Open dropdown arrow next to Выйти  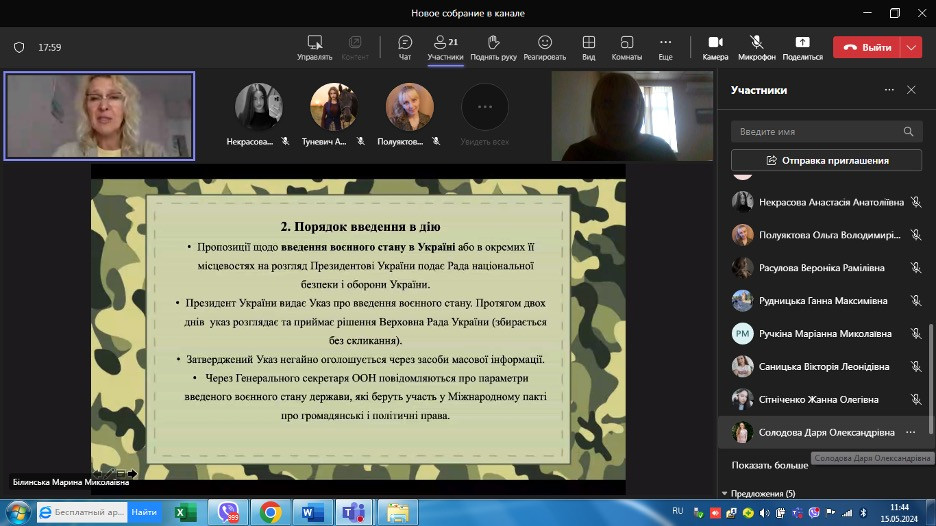coord(911,47)
